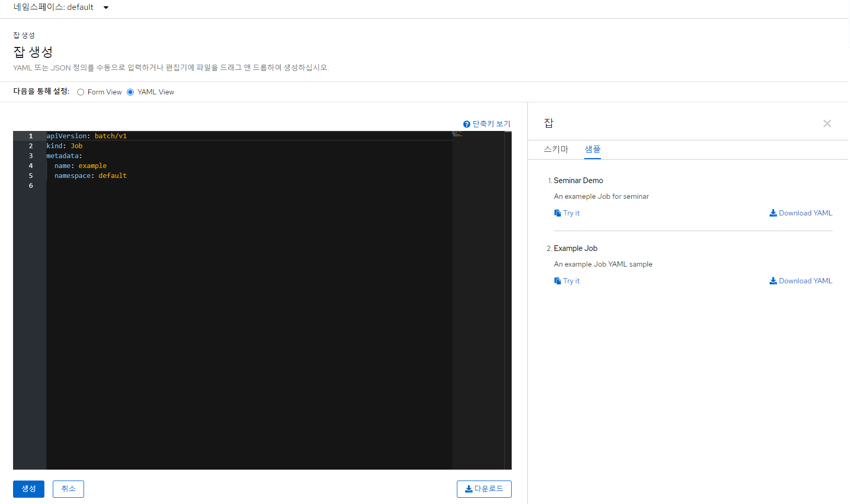Viewport: 850px width, 504px height.
Task: Click the copy icon for Seminar Demo Try it
Action: click(557, 213)
